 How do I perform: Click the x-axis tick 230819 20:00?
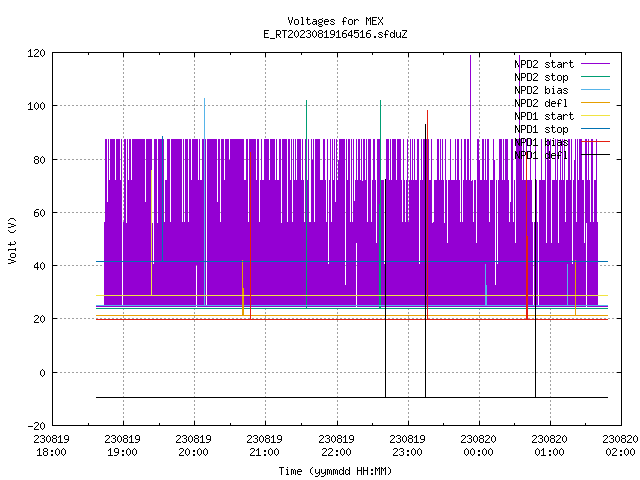click(x=193, y=446)
